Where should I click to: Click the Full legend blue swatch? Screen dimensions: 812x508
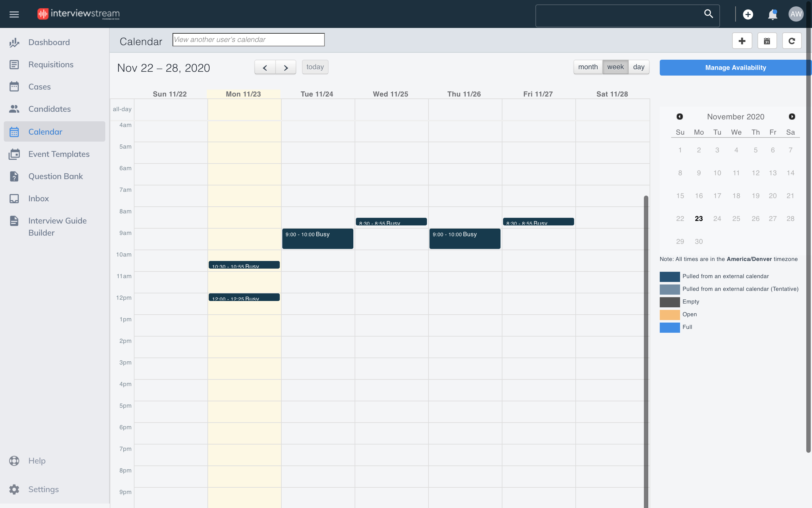tap(670, 327)
